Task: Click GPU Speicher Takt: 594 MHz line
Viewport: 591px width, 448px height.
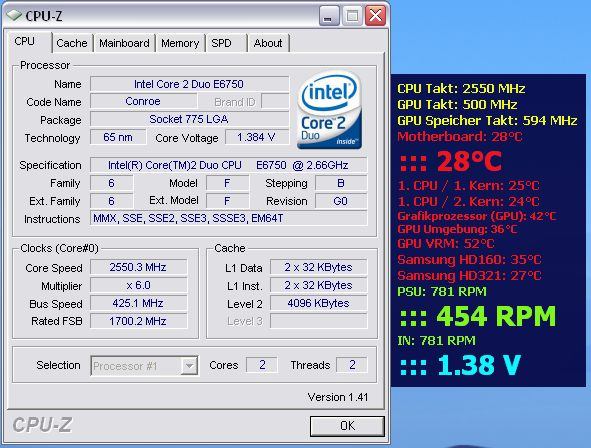Action: (487, 121)
